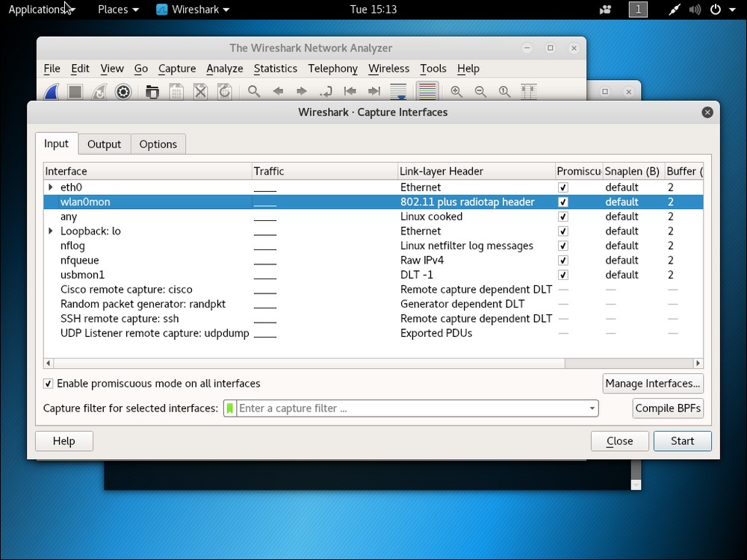Jump to the first packet icon
The image size is (747, 560).
[350, 91]
